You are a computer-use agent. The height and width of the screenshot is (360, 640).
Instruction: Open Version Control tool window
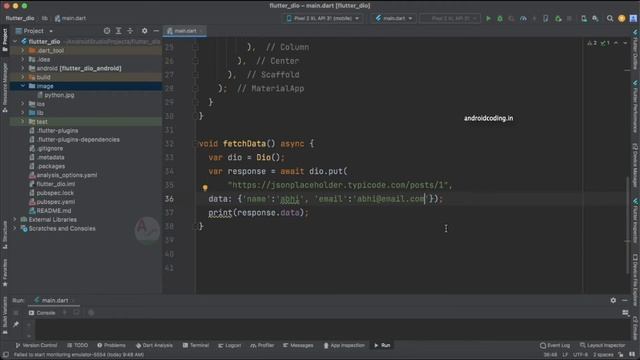(36, 345)
